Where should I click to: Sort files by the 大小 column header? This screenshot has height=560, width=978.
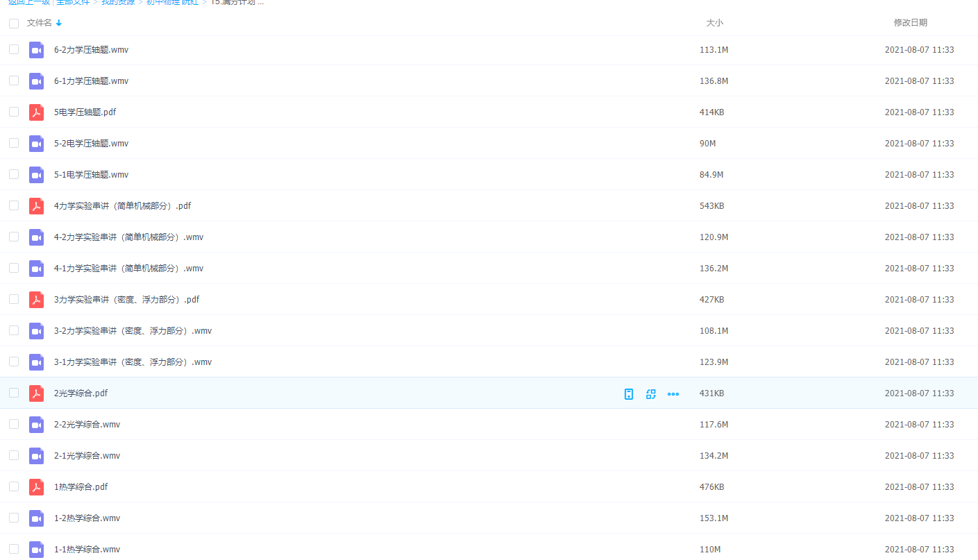coord(714,23)
